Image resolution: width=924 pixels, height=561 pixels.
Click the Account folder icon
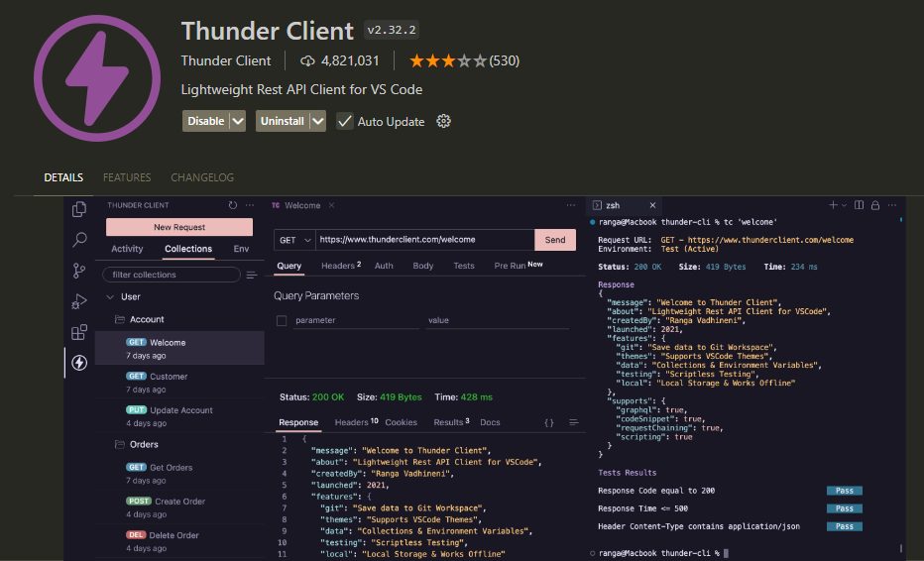[120, 319]
